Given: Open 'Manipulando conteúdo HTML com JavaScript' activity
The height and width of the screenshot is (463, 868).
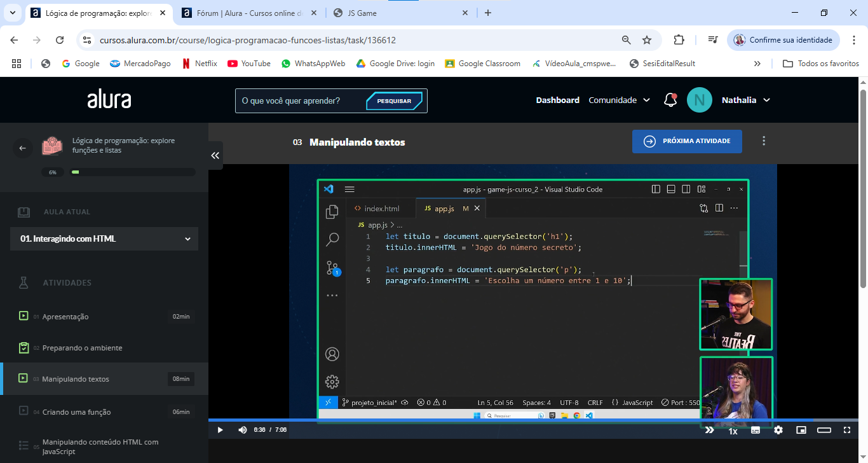Looking at the screenshot, I should [104, 446].
